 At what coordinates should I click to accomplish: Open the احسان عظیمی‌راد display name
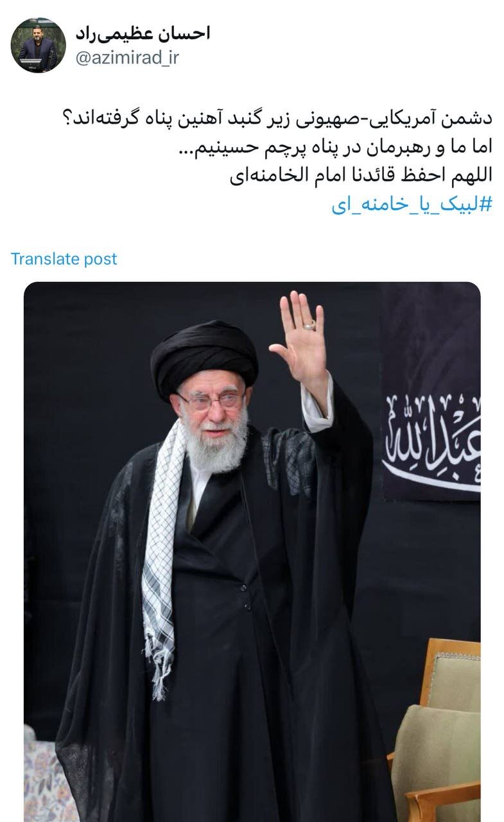[x=143, y=33]
